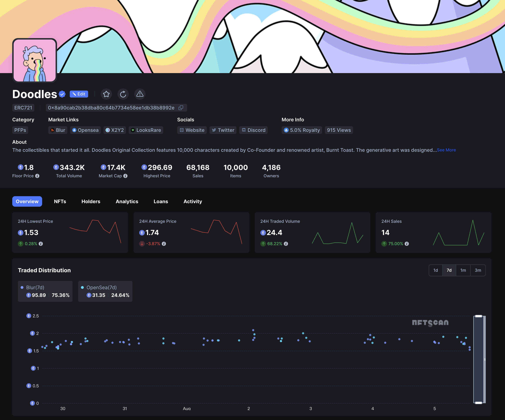Click the 68,168 Sales stat
The width and height of the screenshot is (505, 420).
[198, 171]
